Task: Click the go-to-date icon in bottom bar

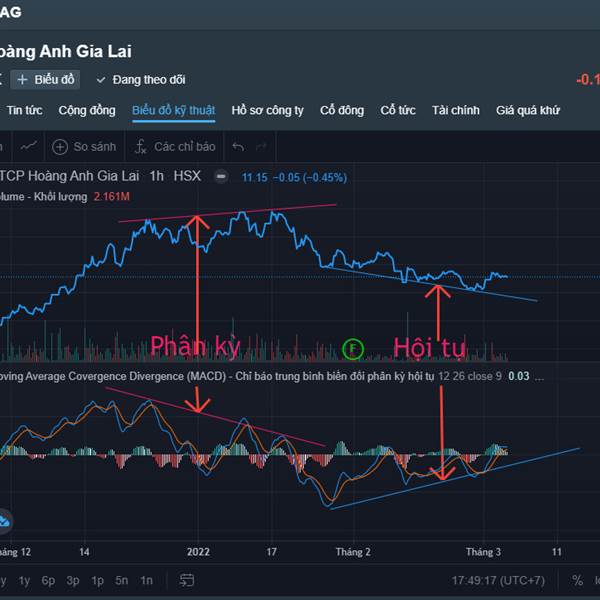Action: point(186,580)
